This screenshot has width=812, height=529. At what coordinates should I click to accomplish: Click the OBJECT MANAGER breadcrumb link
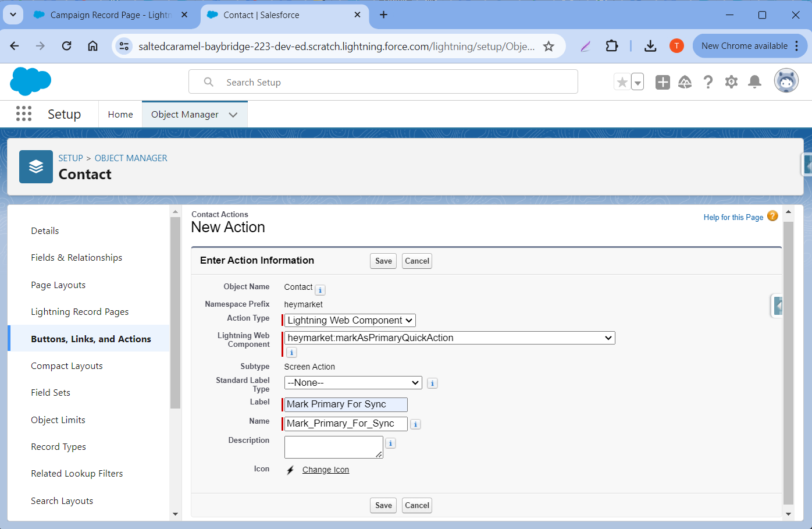131,158
